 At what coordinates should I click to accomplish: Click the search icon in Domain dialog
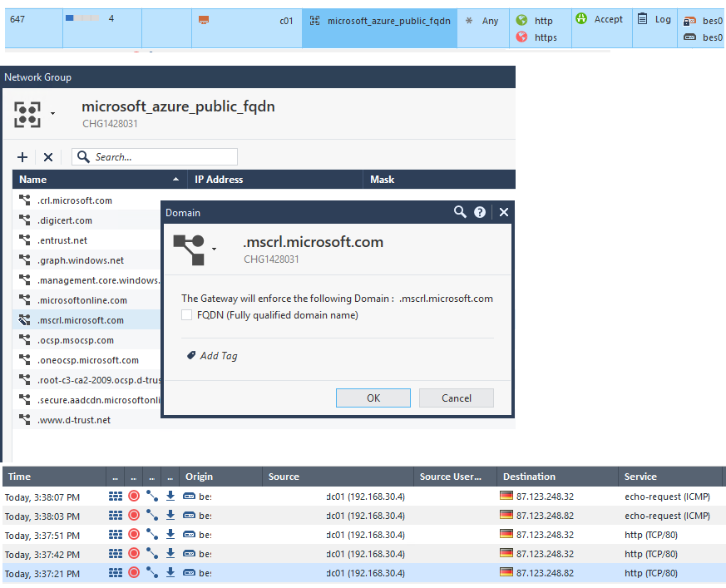pos(460,212)
